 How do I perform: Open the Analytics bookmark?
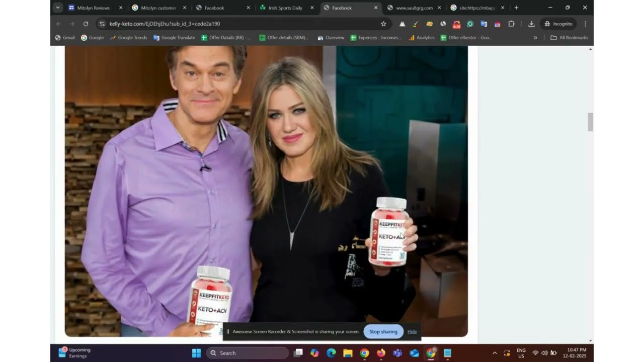[422, 38]
